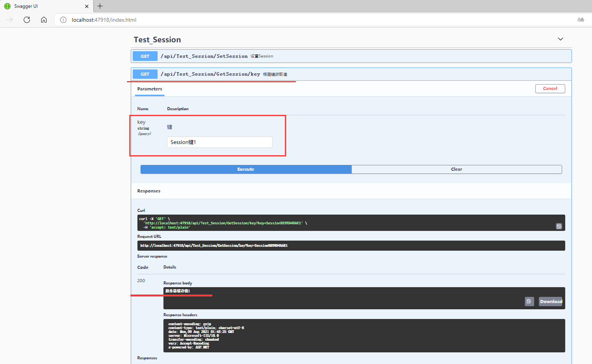Screen dimensions: 592x364
Task: Select the Parameters tab
Action: pyautogui.click(x=149, y=89)
